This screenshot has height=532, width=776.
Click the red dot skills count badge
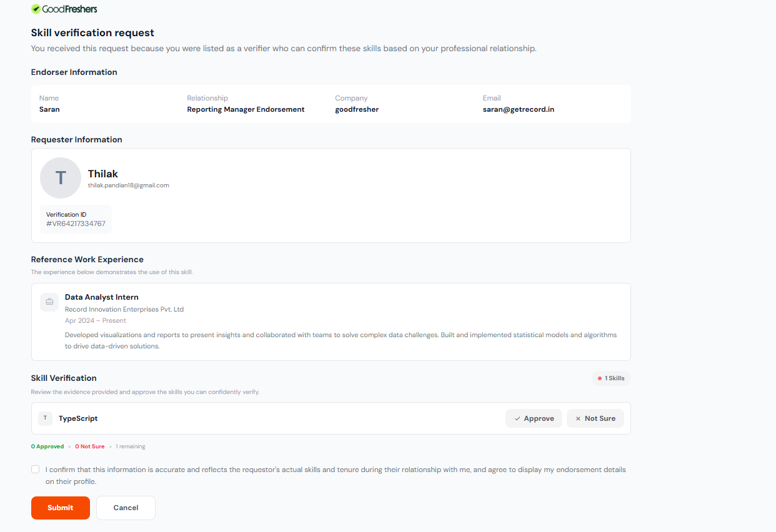612,378
